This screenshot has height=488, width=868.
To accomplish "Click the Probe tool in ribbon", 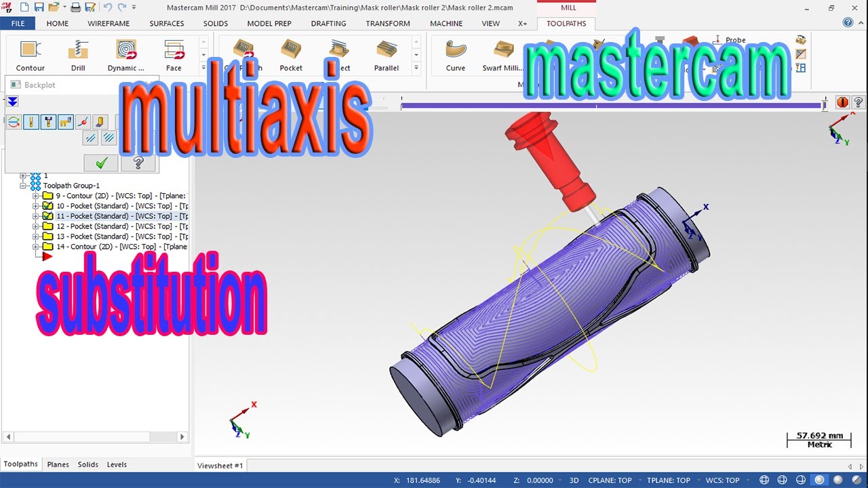I will click(x=730, y=40).
